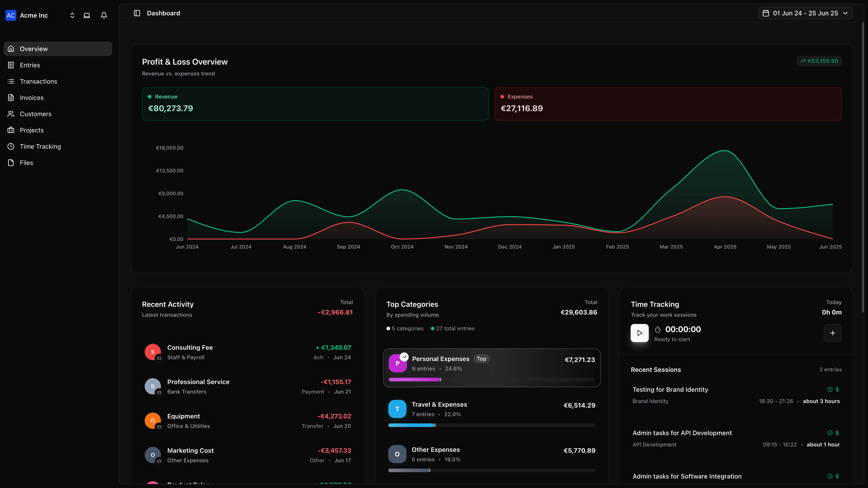Toggle the sidebar with the panel icon

pos(137,13)
